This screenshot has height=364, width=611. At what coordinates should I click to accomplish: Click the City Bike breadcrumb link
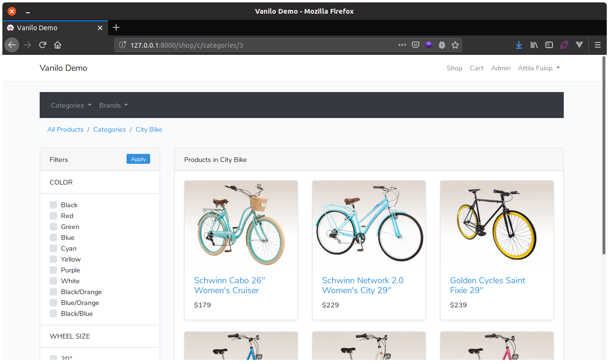[x=149, y=129]
